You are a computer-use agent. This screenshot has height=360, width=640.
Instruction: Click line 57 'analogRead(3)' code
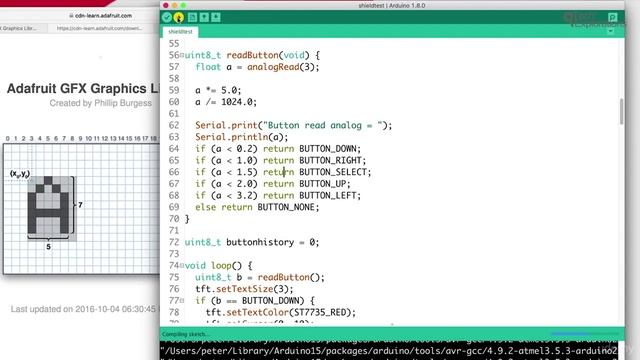click(x=283, y=67)
